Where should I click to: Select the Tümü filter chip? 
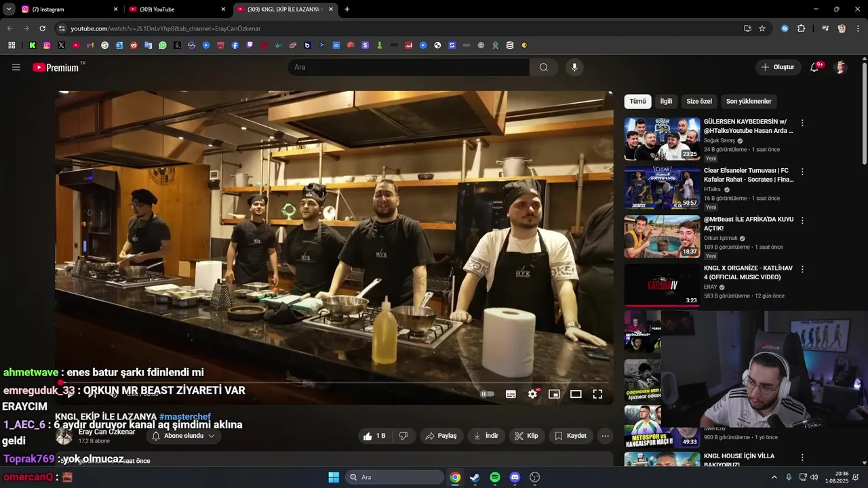[x=637, y=102]
